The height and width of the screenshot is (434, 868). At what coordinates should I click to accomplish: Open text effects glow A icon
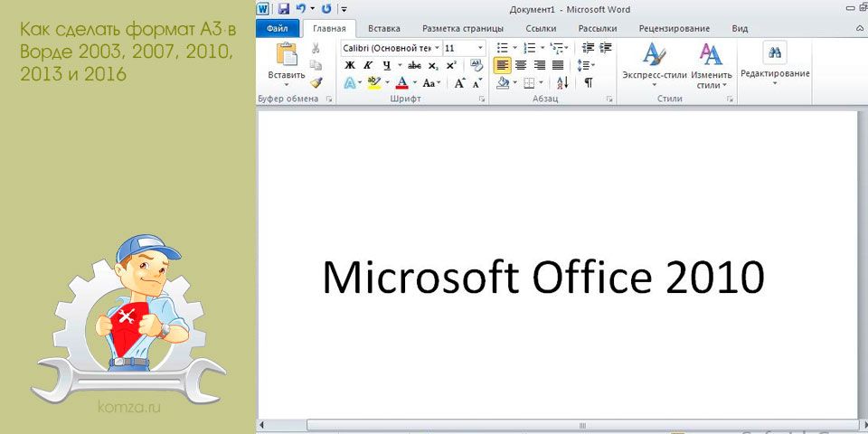(x=349, y=83)
